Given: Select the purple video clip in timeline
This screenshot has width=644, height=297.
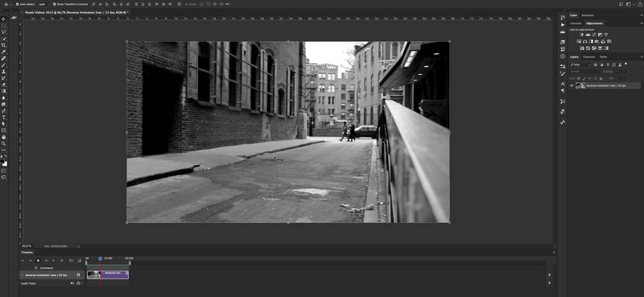Looking at the screenshot, I should [x=114, y=274].
